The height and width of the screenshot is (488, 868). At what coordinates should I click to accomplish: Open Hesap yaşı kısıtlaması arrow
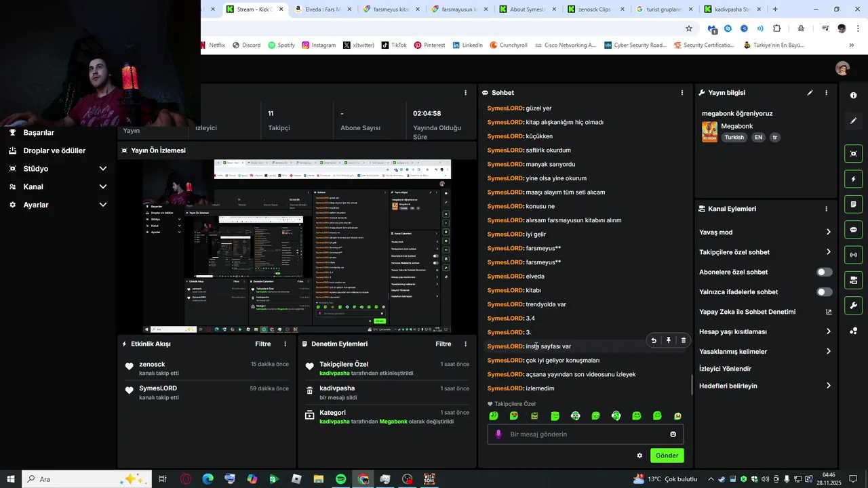pyautogui.click(x=828, y=331)
